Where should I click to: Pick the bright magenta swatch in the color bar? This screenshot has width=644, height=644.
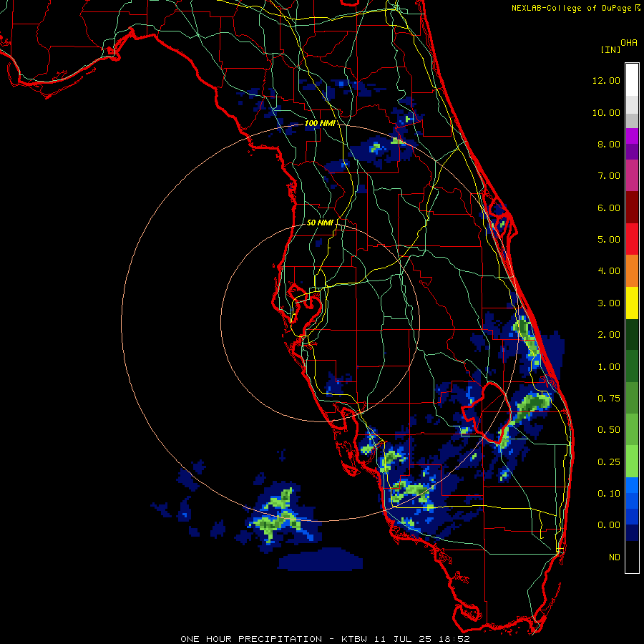coord(632,136)
